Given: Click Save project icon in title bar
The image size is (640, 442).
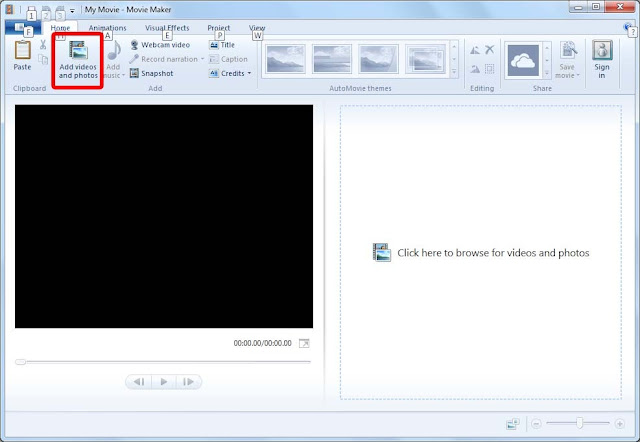Looking at the screenshot, I should pyautogui.click(x=32, y=9).
